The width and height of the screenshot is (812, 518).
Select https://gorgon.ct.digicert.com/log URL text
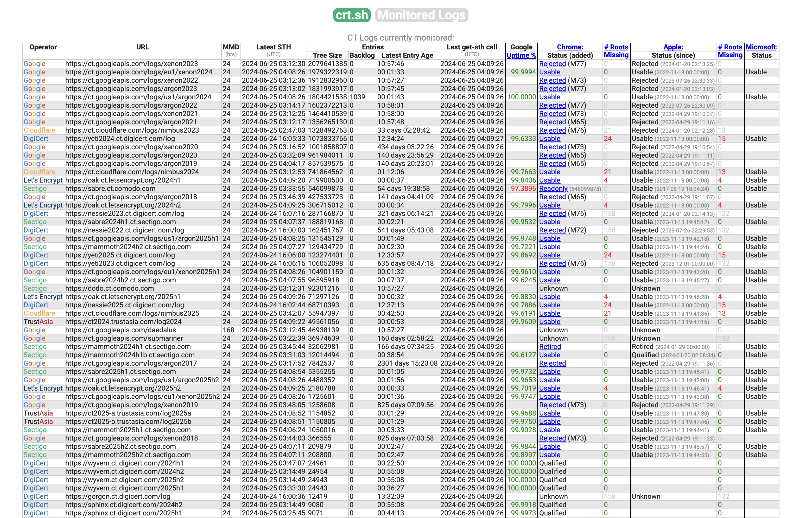(118, 496)
